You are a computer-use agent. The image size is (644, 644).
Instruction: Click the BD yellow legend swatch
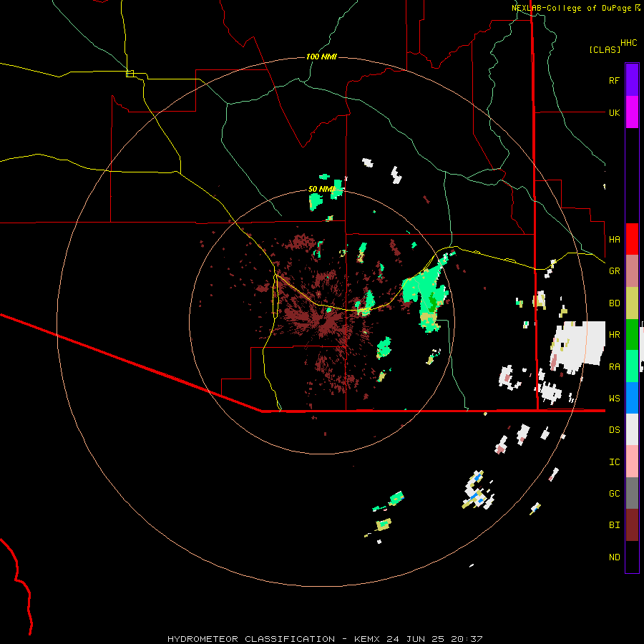(x=632, y=303)
